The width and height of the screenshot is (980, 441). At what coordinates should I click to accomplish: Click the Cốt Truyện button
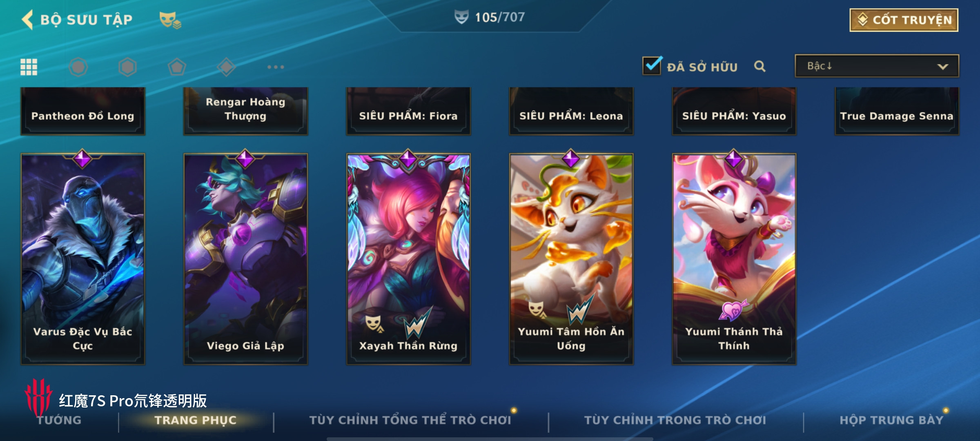click(x=904, y=20)
